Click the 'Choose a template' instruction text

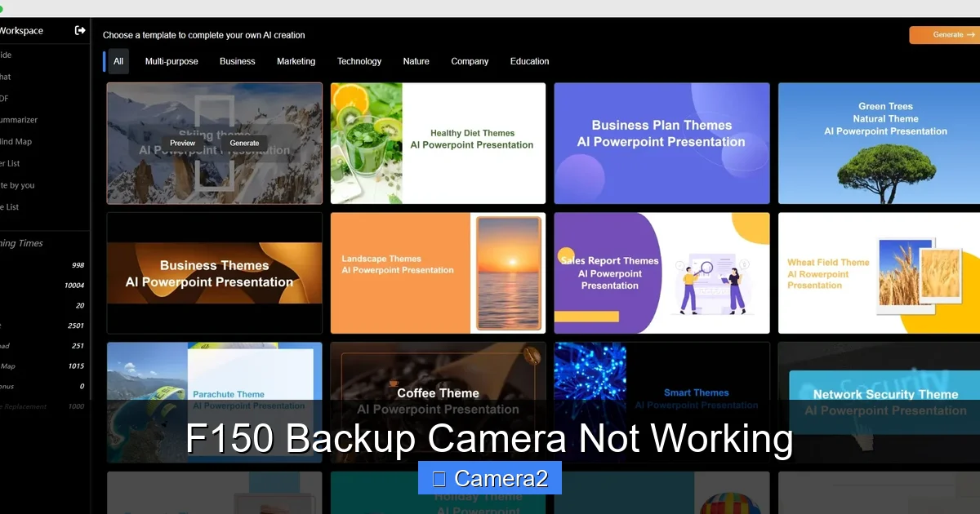[x=204, y=35]
